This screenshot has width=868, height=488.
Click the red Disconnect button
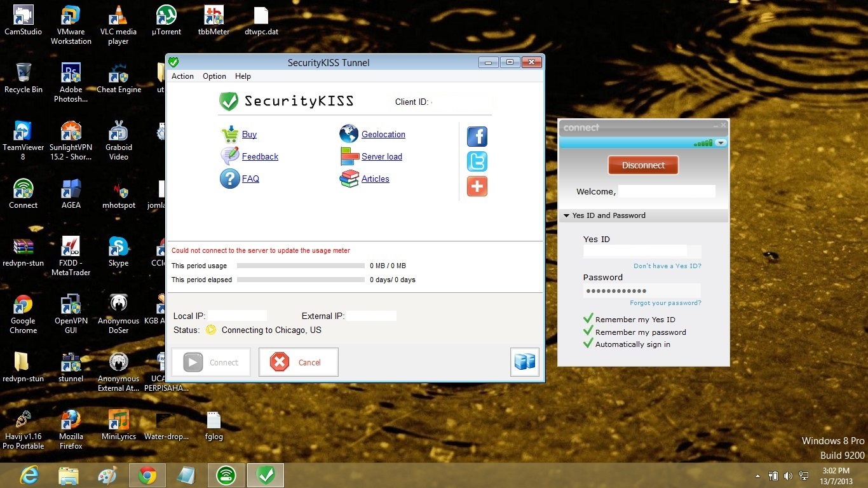pos(643,165)
